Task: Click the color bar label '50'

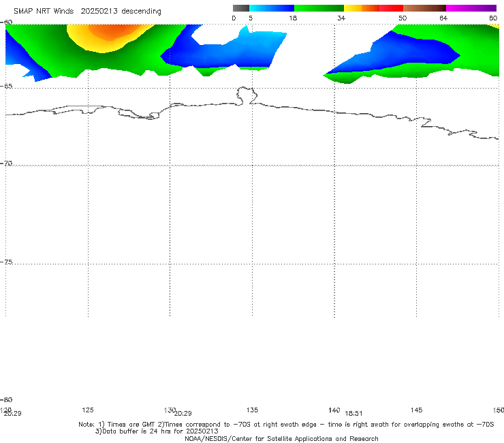Action: pyautogui.click(x=403, y=18)
